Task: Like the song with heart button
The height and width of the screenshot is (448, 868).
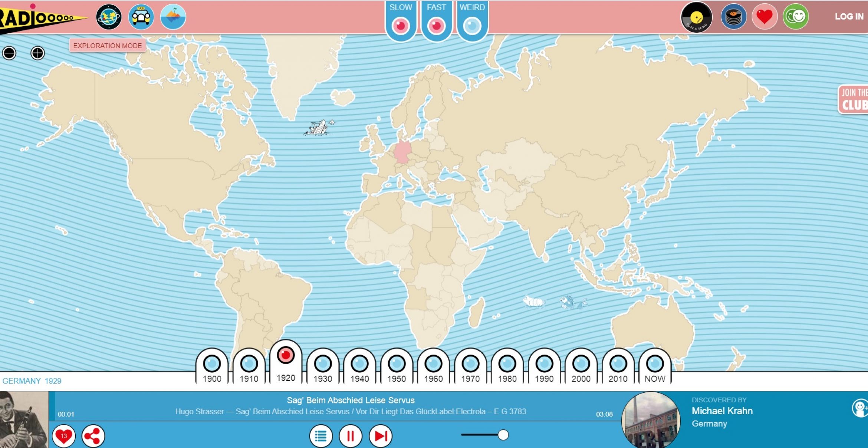Action: [x=64, y=435]
